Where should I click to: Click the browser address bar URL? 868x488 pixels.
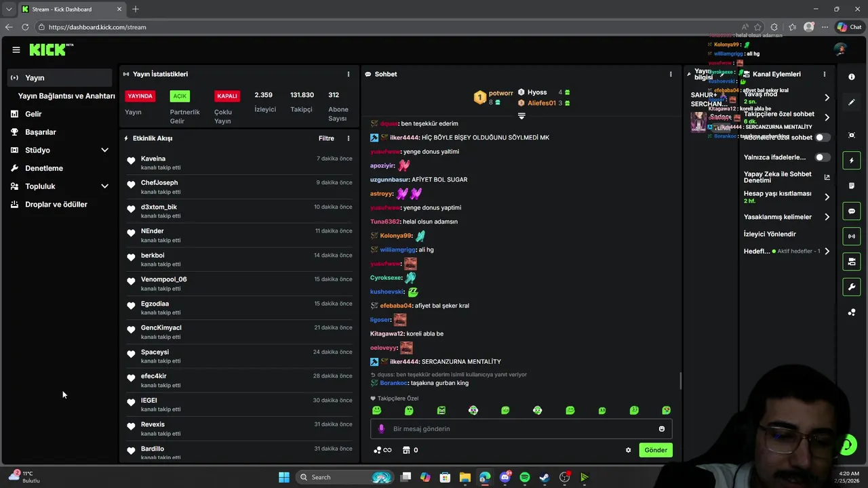pos(98,27)
